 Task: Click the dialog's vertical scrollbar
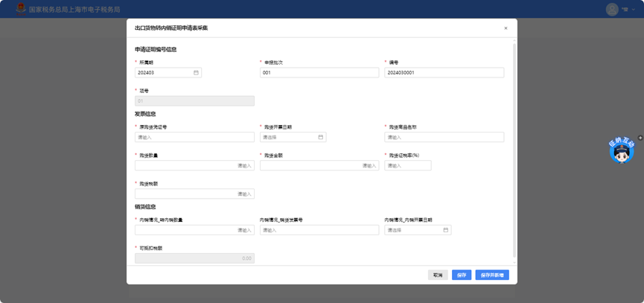[x=514, y=149]
